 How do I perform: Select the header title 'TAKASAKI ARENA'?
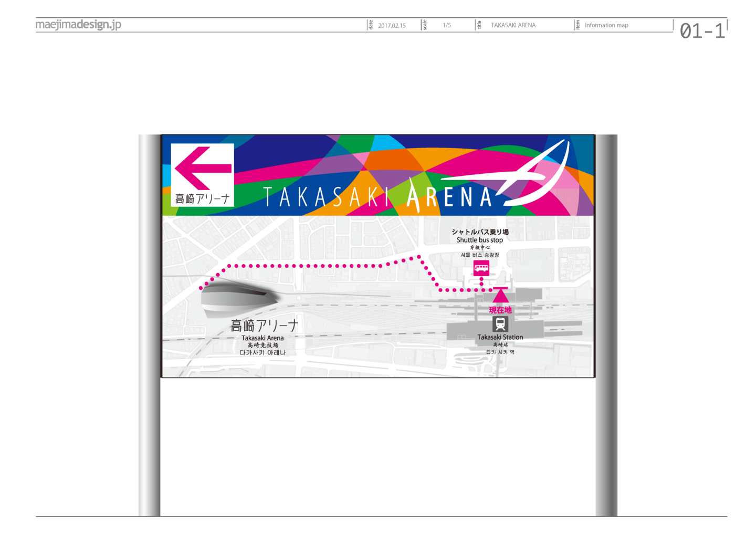pyautogui.click(x=513, y=25)
